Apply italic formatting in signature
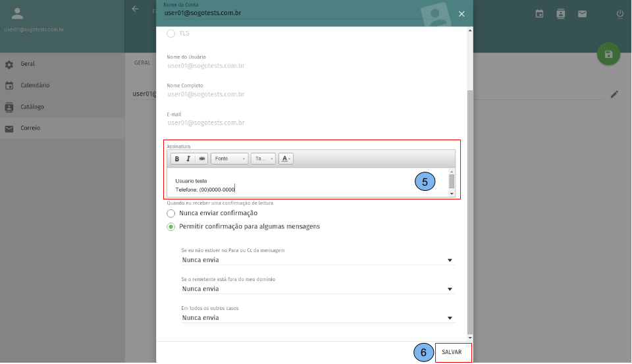The width and height of the screenshot is (632, 364). pyautogui.click(x=188, y=159)
